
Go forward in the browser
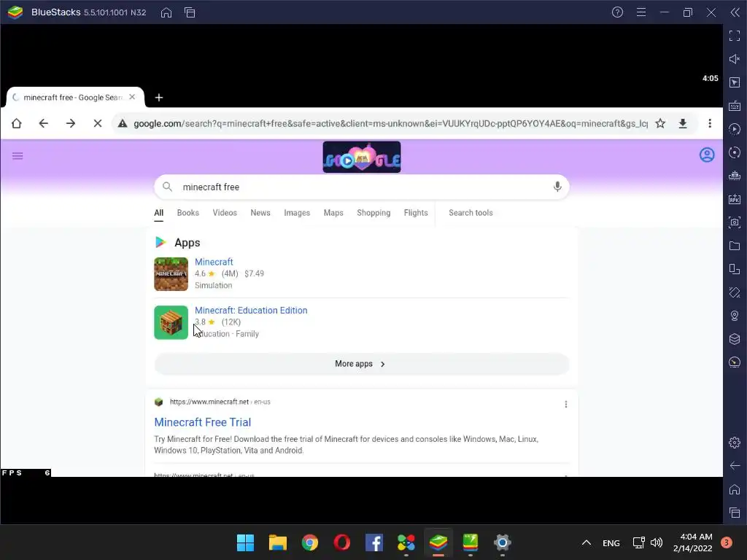click(71, 123)
